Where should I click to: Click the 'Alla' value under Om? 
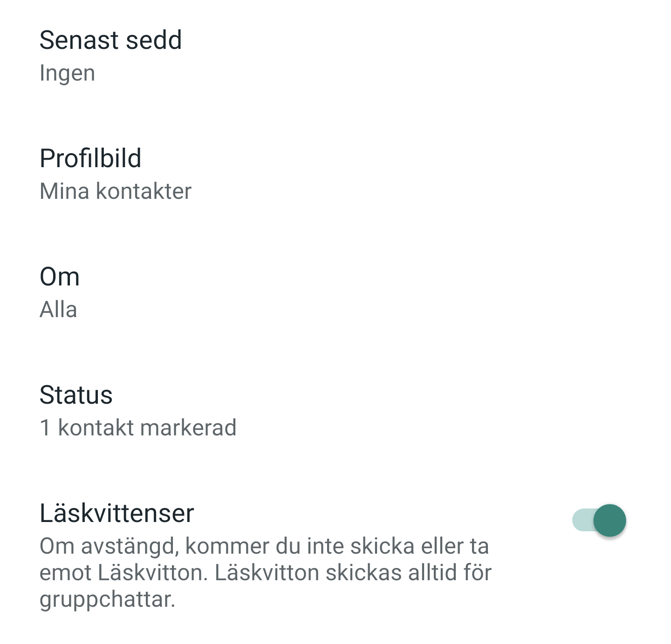[58, 309]
